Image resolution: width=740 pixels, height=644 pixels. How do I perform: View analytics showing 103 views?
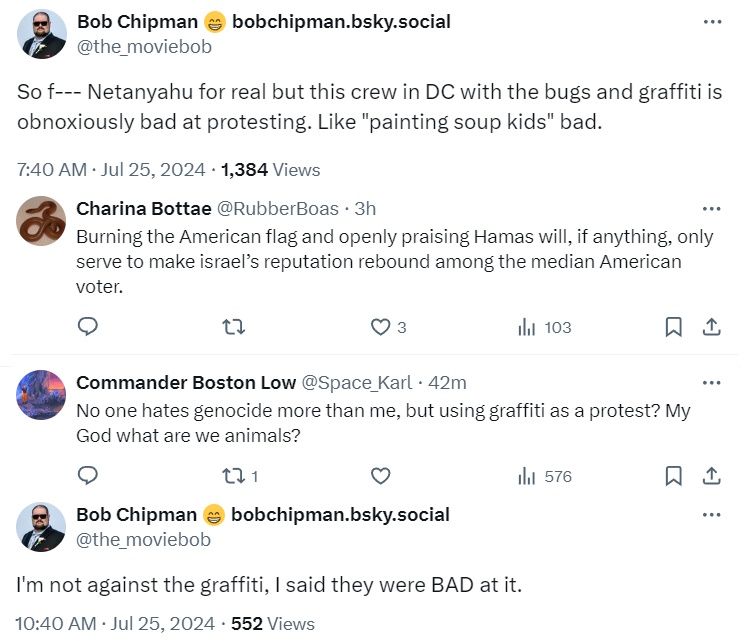coord(544,327)
